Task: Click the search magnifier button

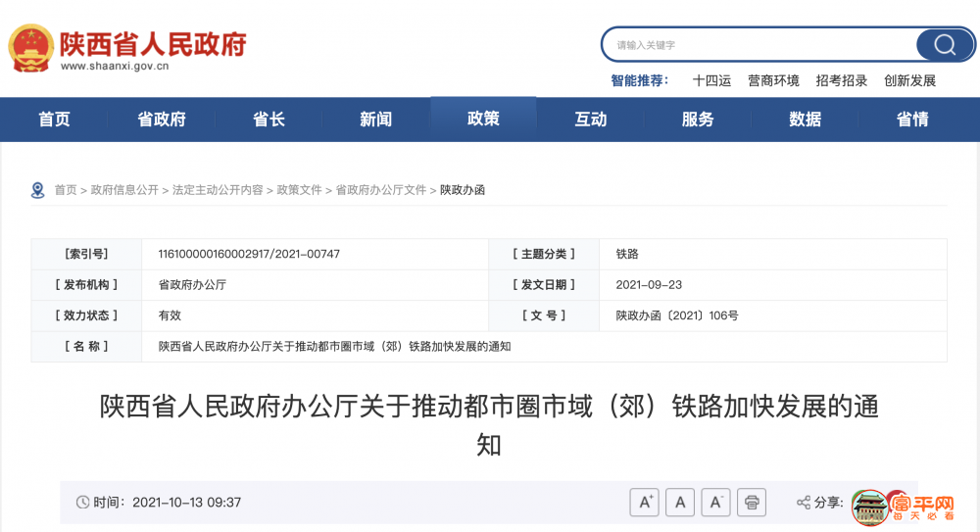Action: (x=945, y=45)
